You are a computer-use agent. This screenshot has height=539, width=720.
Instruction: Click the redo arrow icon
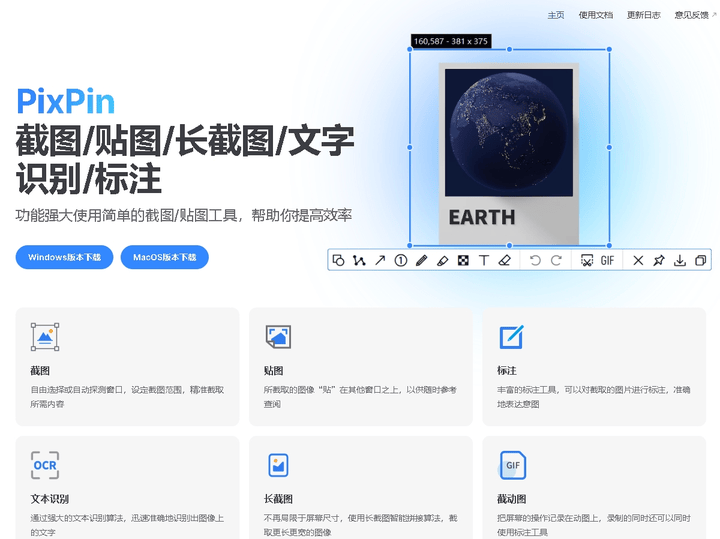[x=556, y=260]
